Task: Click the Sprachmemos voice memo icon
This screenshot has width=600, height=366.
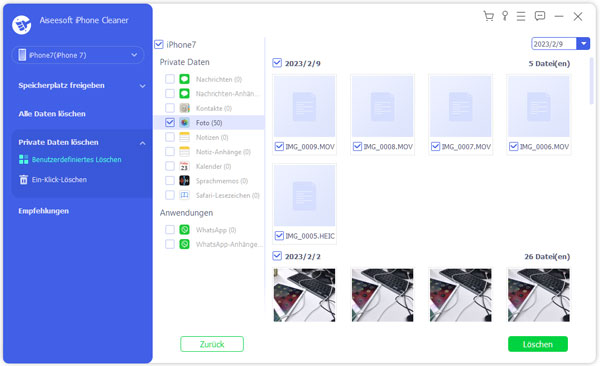Action: (184, 181)
